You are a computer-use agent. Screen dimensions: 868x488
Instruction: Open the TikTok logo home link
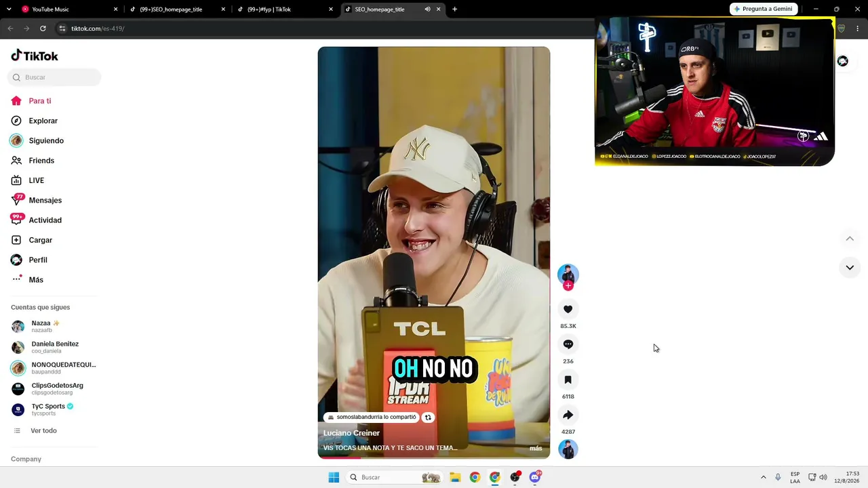coord(35,56)
